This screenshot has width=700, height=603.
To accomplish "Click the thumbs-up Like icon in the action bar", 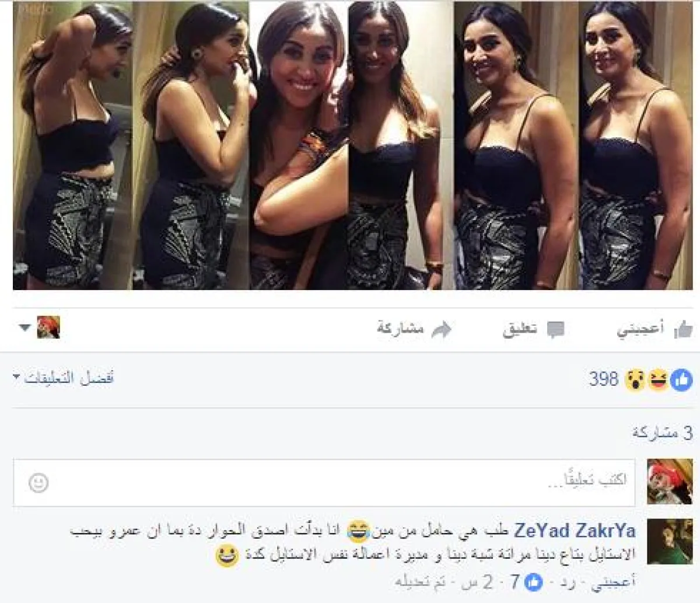I will [x=682, y=329].
